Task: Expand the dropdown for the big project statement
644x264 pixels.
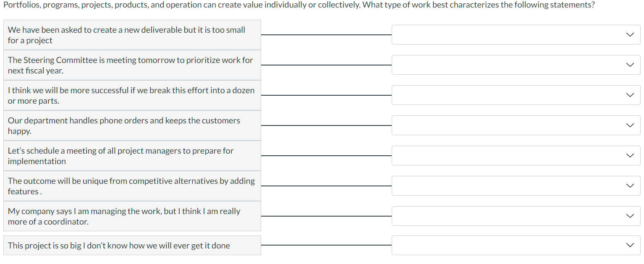Action: [516, 245]
